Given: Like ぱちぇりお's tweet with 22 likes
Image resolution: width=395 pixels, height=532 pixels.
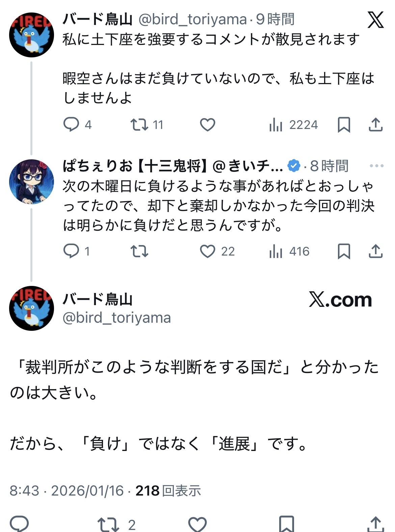Looking at the screenshot, I should (x=208, y=251).
